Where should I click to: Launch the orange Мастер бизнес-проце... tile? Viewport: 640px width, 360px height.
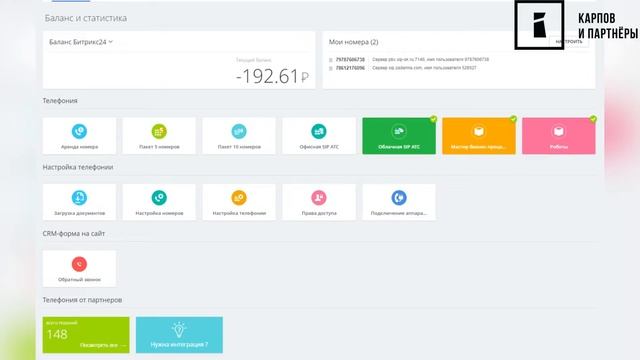(x=479, y=136)
